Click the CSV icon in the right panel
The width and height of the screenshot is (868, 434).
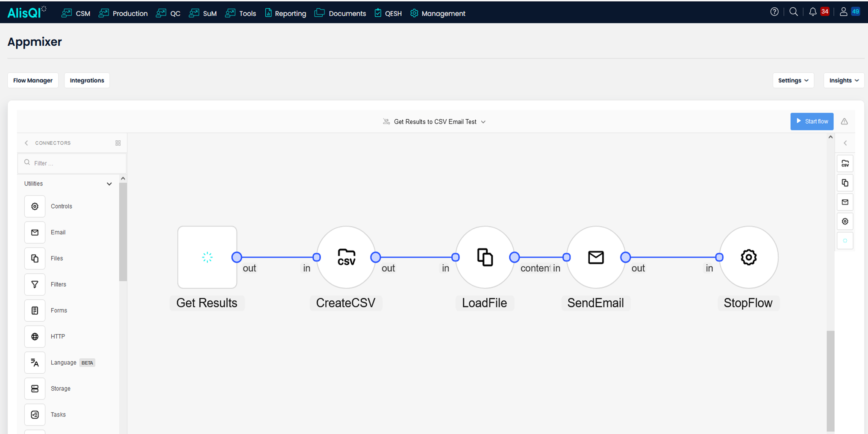pyautogui.click(x=845, y=163)
